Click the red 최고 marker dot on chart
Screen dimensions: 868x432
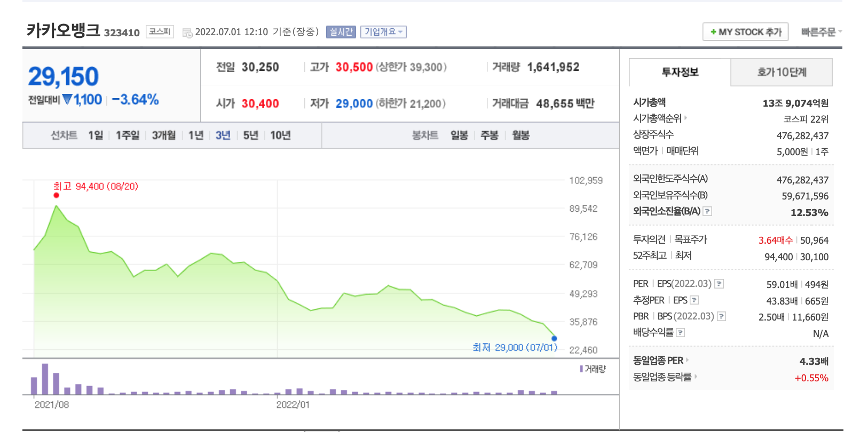pos(56,195)
